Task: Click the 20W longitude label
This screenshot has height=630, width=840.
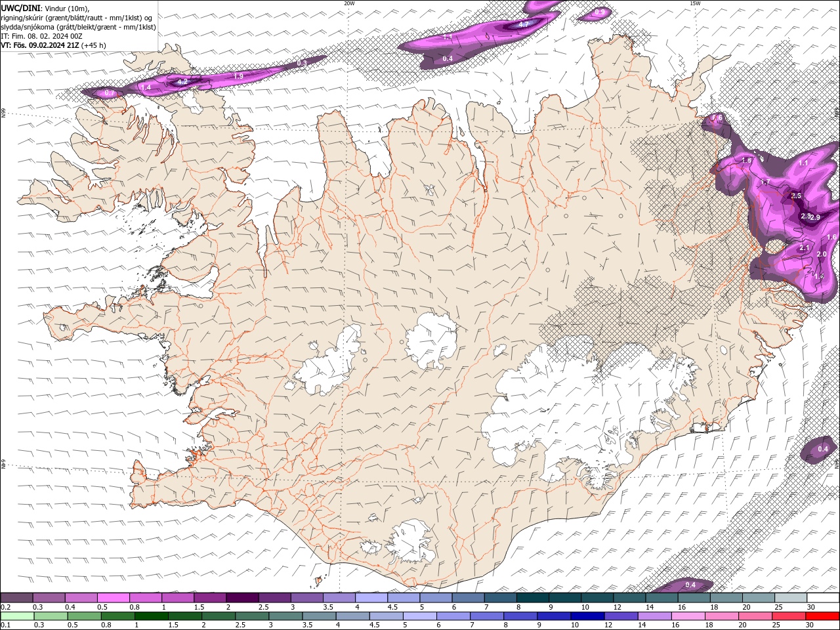Action: pos(350,3)
